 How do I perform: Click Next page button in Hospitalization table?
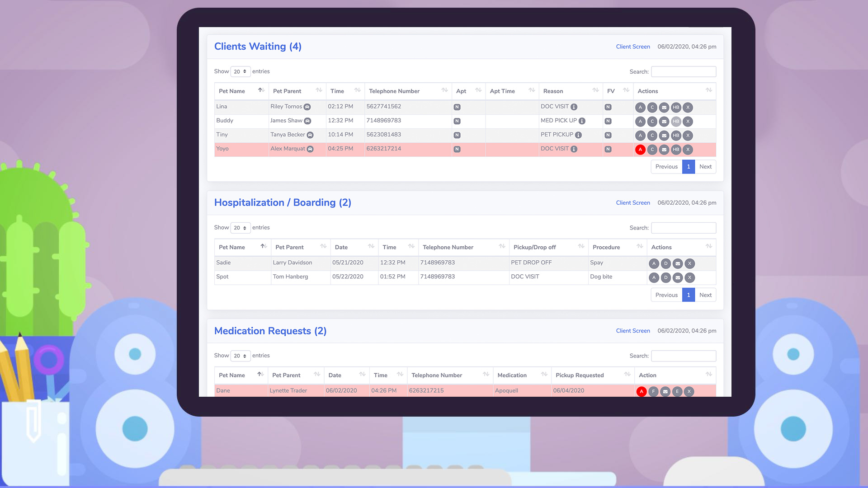tap(705, 295)
